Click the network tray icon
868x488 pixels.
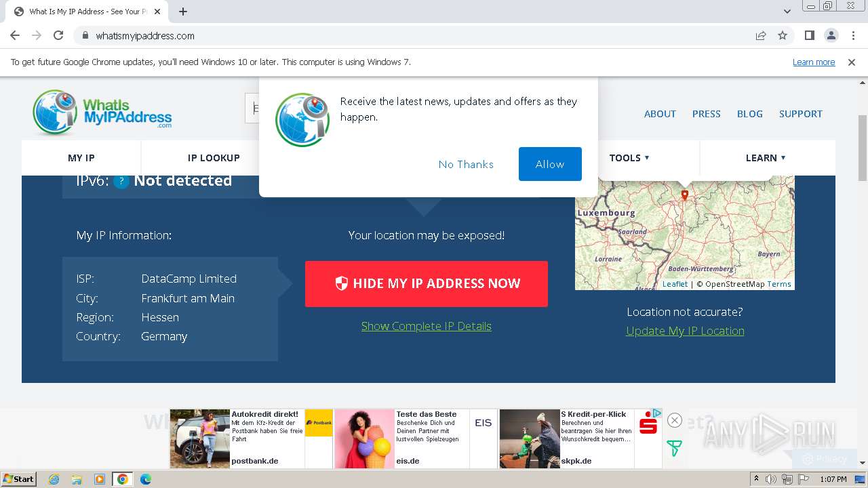pyautogui.click(x=787, y=479)
